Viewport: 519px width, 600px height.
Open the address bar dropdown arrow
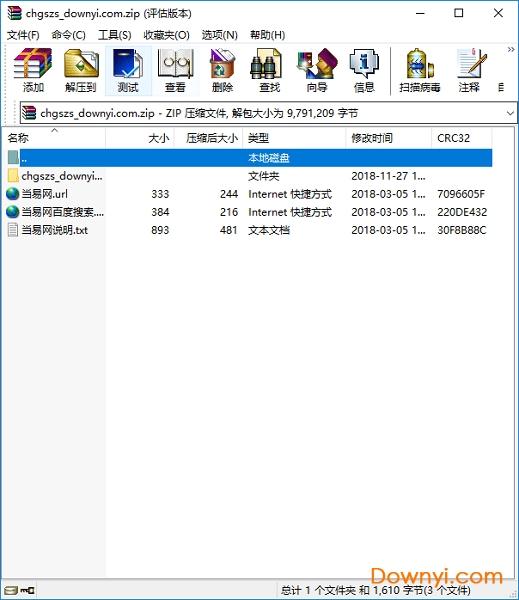click(510, 113)
